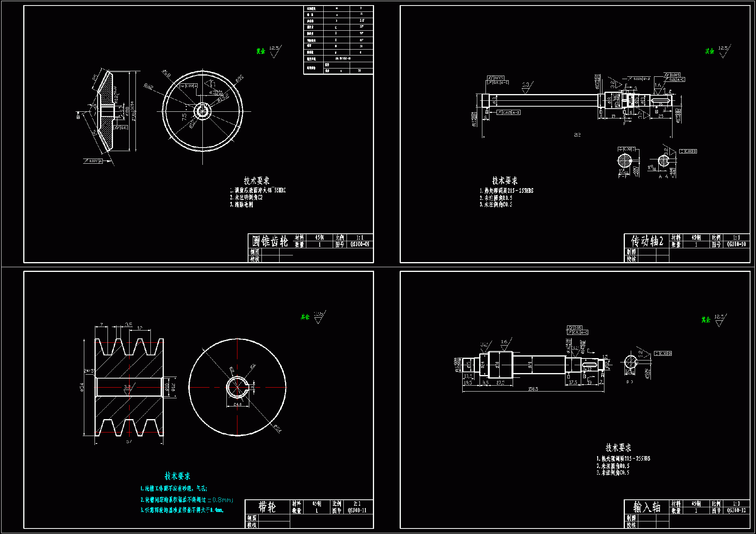756x534 pixels.
Task: Click the gear parameter table at top
Action: pos(338,40)
